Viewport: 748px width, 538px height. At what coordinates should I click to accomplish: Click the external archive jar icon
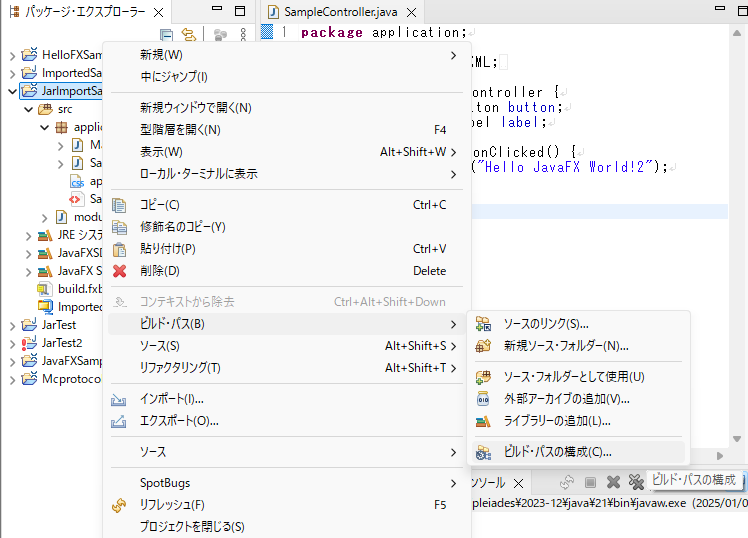483,399
